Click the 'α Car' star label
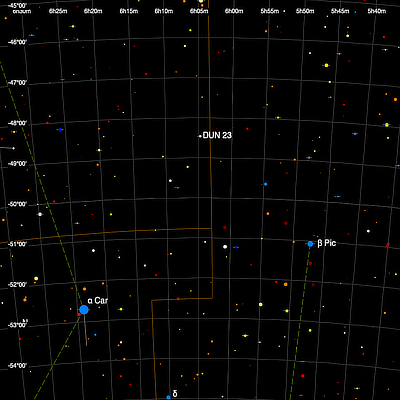The image size is (400, 400). [98, 301]
